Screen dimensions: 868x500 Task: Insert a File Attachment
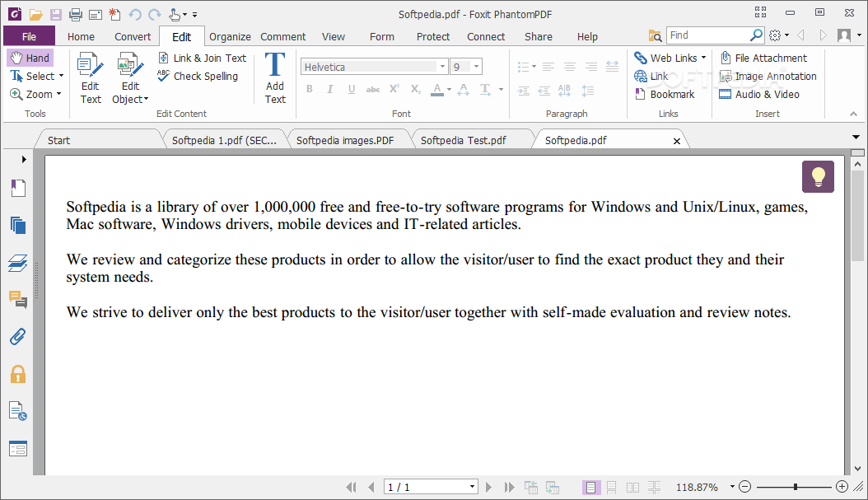click(763, 58)
